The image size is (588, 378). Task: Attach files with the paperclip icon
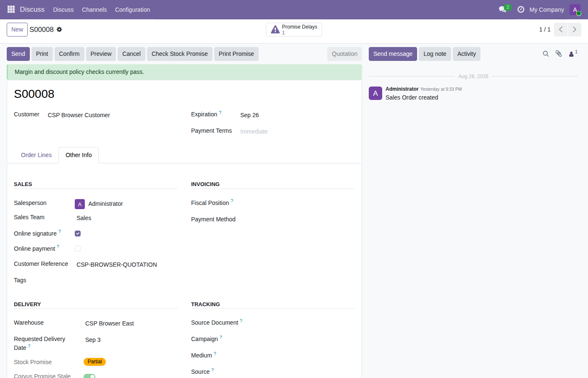pos(559,54)
